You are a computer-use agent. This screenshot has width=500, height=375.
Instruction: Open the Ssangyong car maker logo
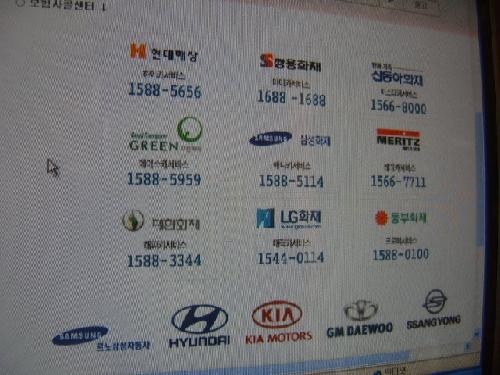(434, 309)
